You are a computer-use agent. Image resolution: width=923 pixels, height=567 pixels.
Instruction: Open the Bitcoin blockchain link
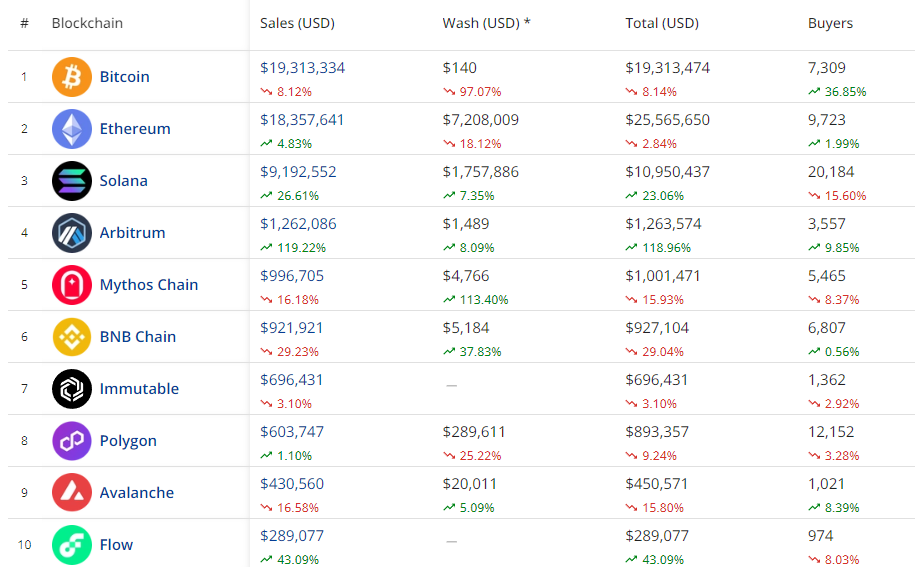point(124,77)
